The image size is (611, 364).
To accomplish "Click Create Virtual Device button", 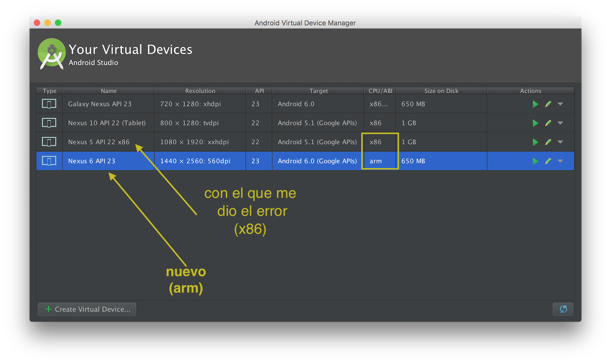I will click(x=87, y=309).
